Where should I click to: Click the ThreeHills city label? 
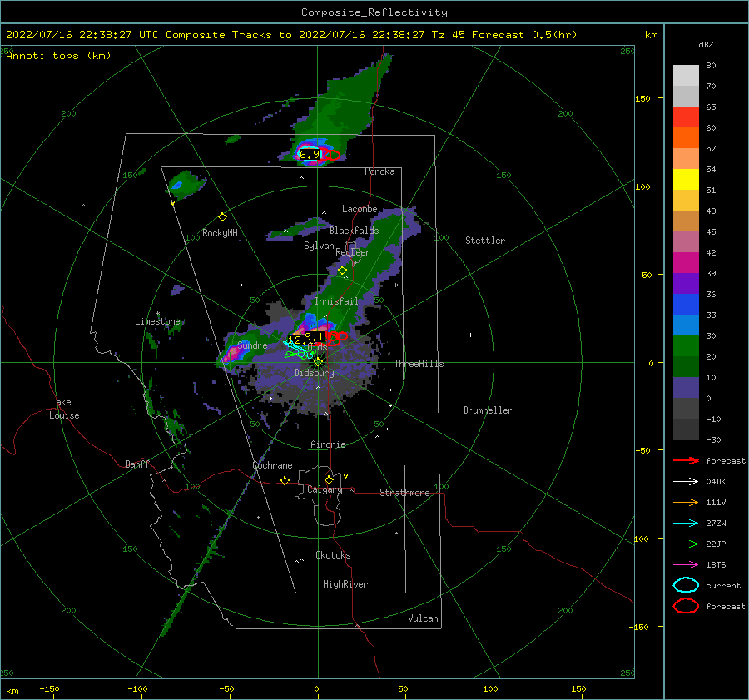tap(419, 364)
